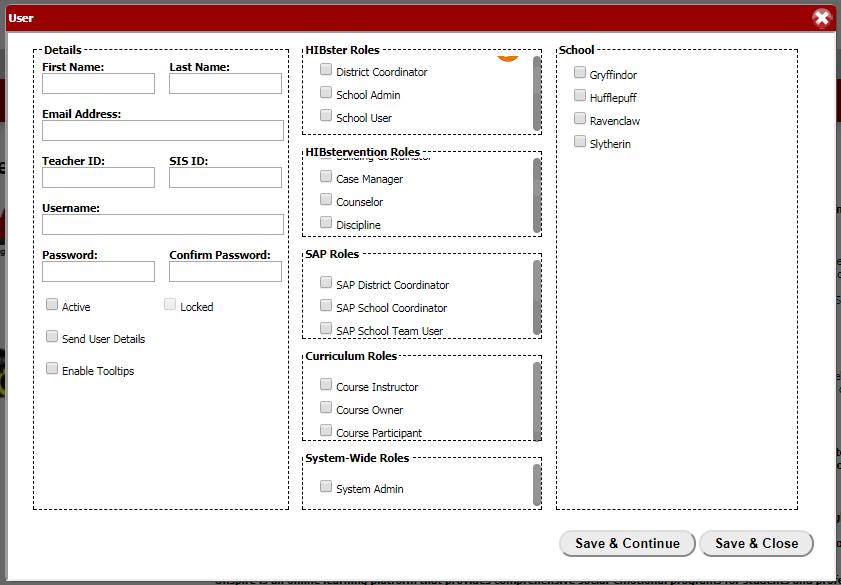
Task: Select the Course Instructor role
Action: pyautogui.click(x=326, y=384)
